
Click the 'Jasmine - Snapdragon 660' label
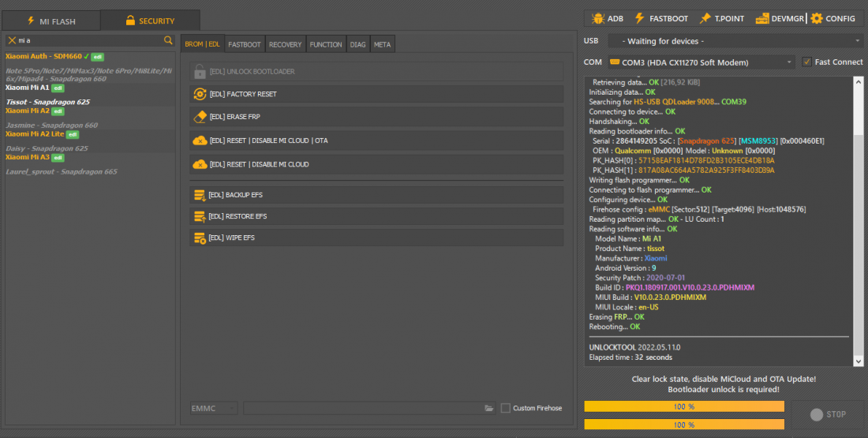52,125
